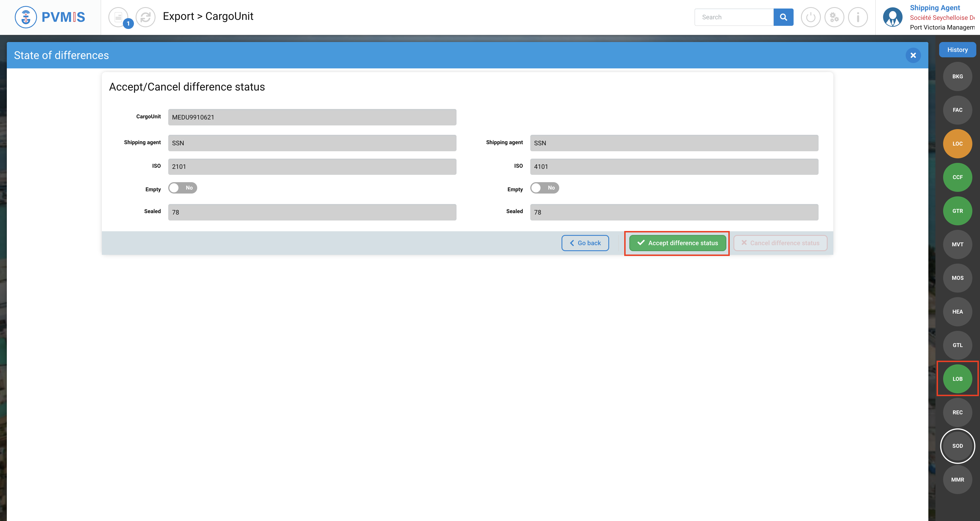Click the power logout icon
The height and width of the screenshot is (521, 980).
[x=810, y=17]
